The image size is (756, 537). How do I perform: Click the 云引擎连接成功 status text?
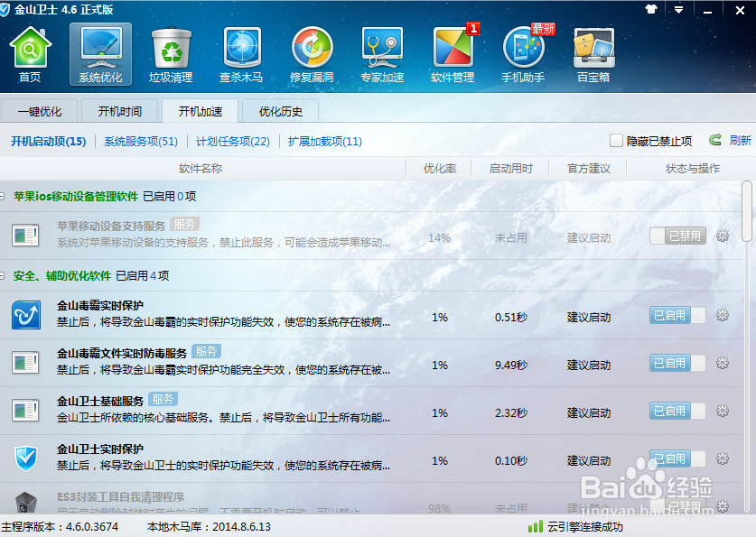pyautogui.click(x=585, y=526)
